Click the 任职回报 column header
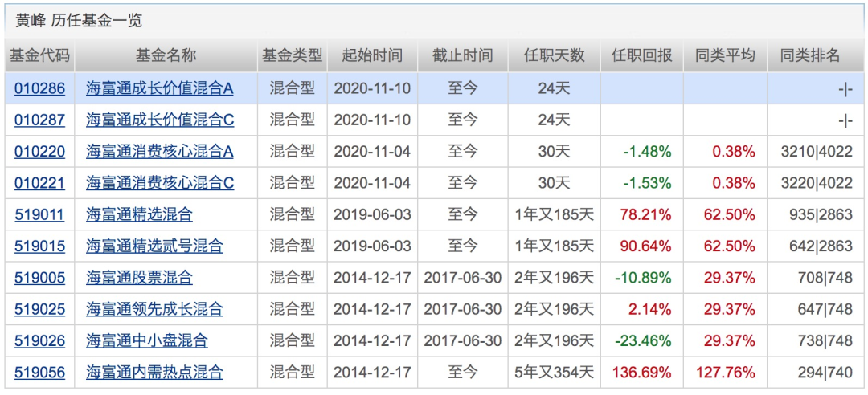 coord(642,56)
